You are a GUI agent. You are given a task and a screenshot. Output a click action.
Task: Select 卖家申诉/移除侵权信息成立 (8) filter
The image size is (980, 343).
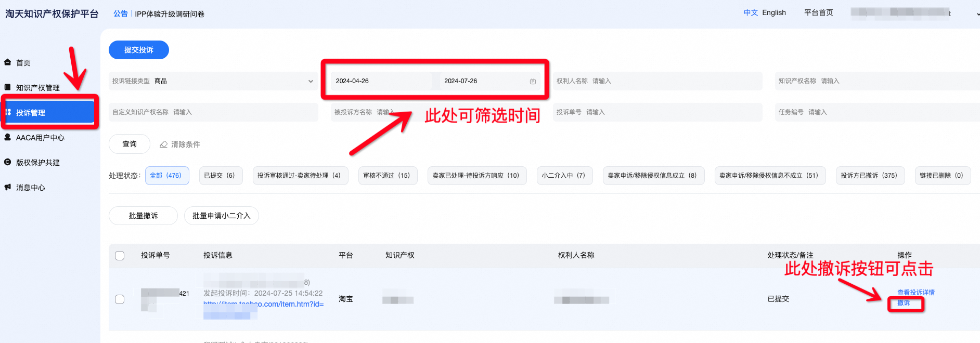[x=653, y=176]
